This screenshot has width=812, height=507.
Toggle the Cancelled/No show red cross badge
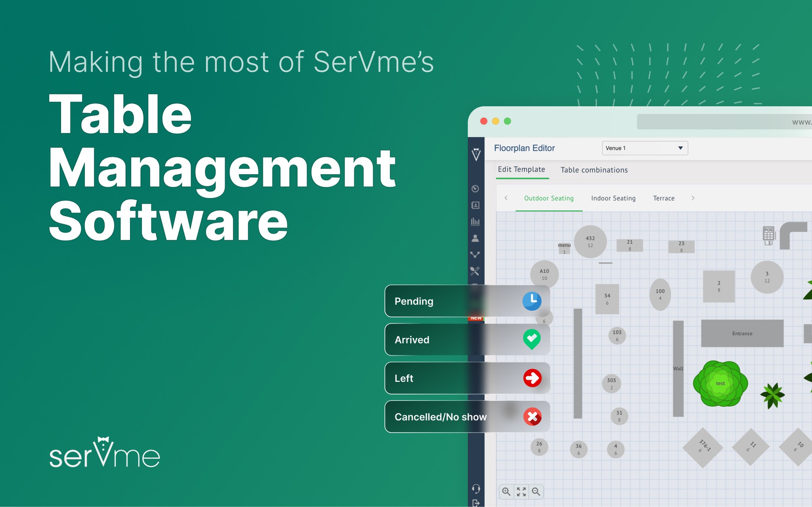(x=532, y=417)
